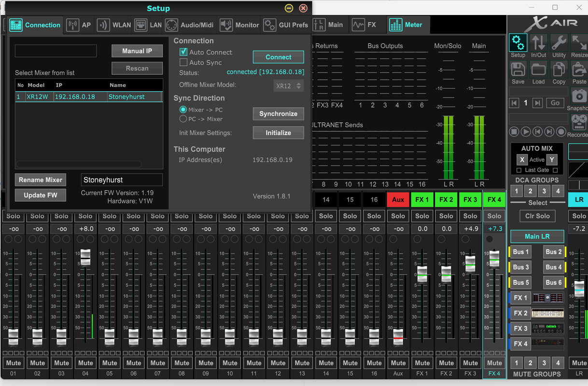Open the Recorder reel icon
Viewport: 588px width, 386px height.
click(x=579, y=123)
